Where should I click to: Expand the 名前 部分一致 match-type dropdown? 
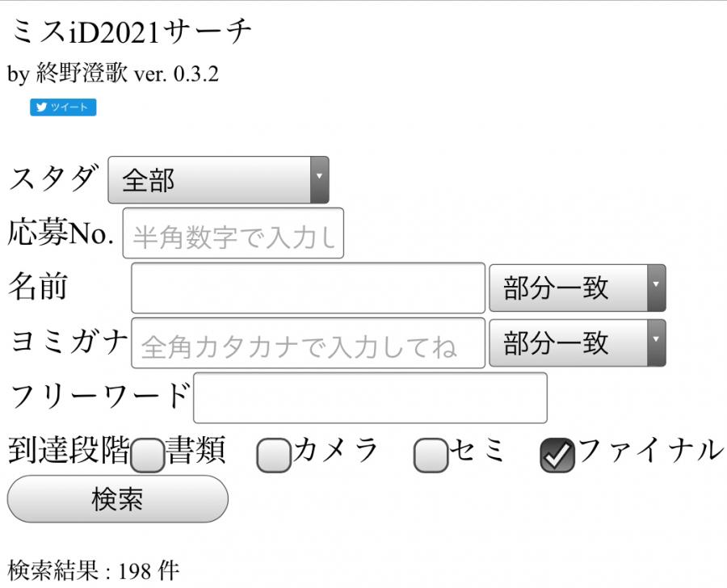577,288
